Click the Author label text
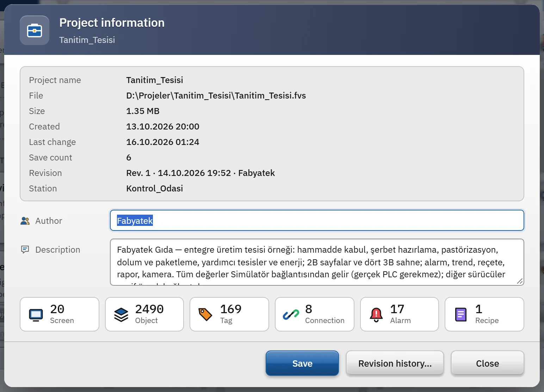The image size is (544, 392). pos(49,221)
